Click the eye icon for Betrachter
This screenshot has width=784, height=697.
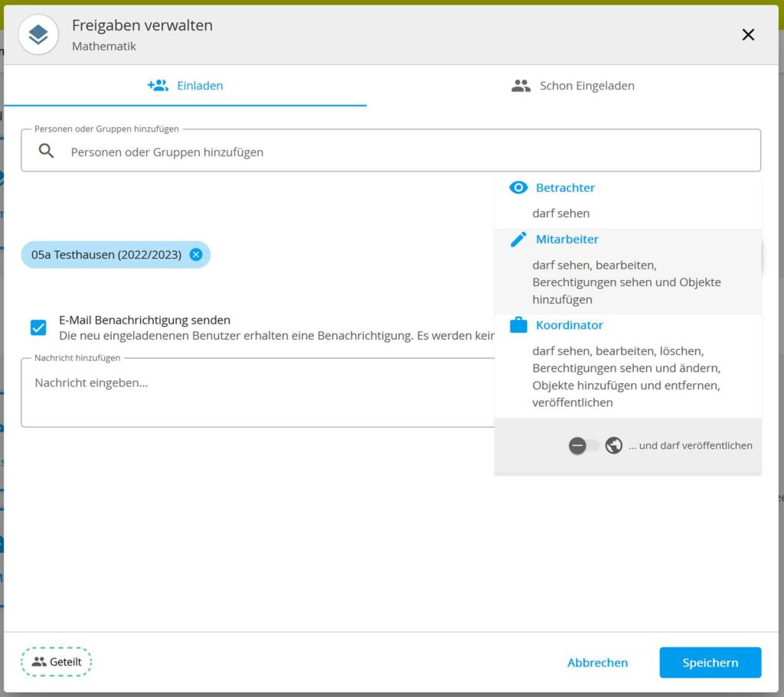coord(518,187)
